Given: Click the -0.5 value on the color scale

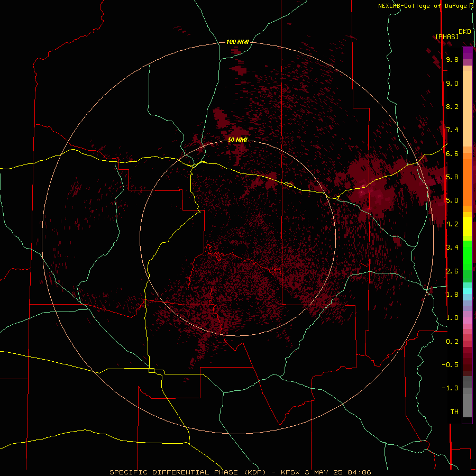Looking at the screenshot, I should [450, 364].
